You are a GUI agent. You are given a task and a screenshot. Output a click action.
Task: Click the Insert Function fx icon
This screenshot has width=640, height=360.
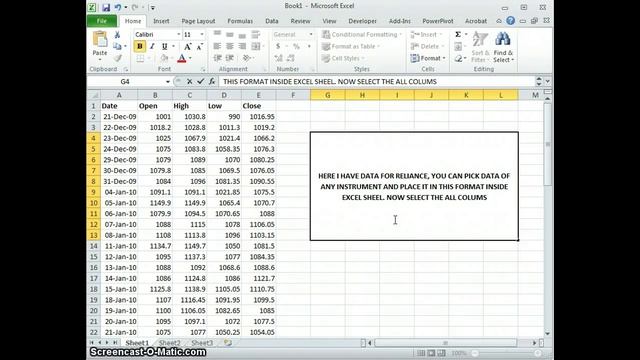tap(212, 82)
